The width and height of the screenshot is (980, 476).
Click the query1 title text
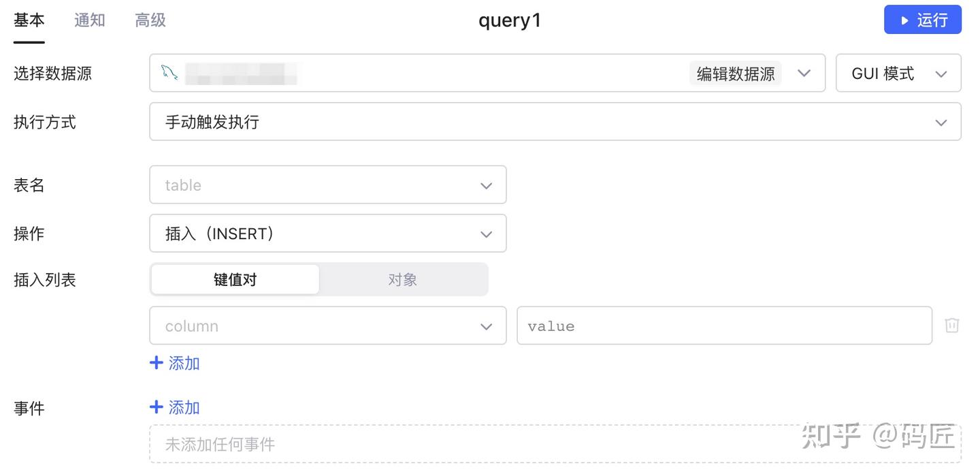tap(510, 20)
